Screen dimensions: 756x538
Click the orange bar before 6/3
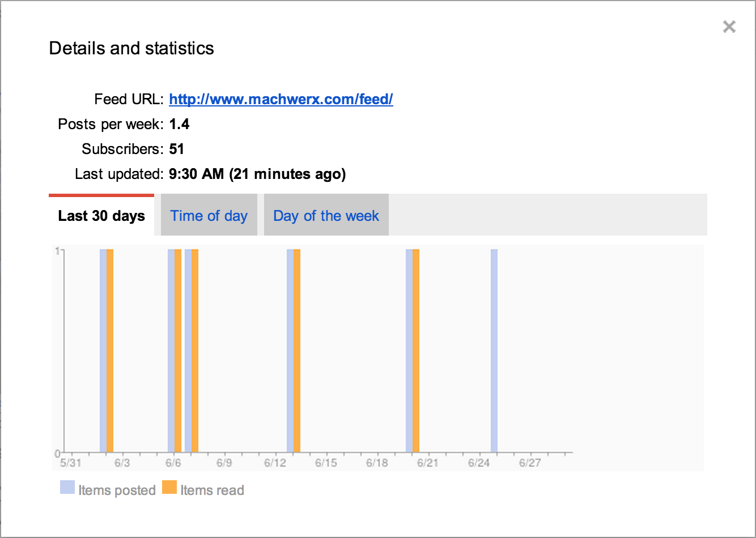tap(110, 351)
